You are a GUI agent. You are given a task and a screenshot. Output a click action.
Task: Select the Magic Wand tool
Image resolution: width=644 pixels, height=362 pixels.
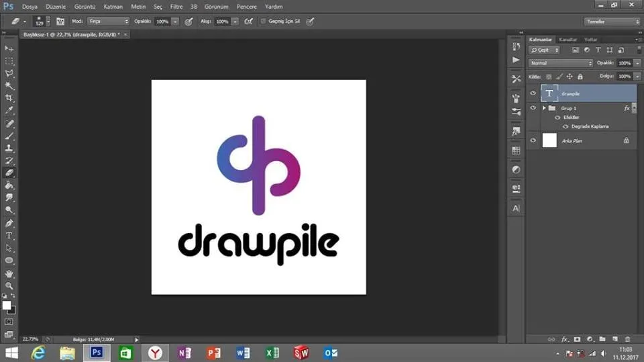[9, 86]
